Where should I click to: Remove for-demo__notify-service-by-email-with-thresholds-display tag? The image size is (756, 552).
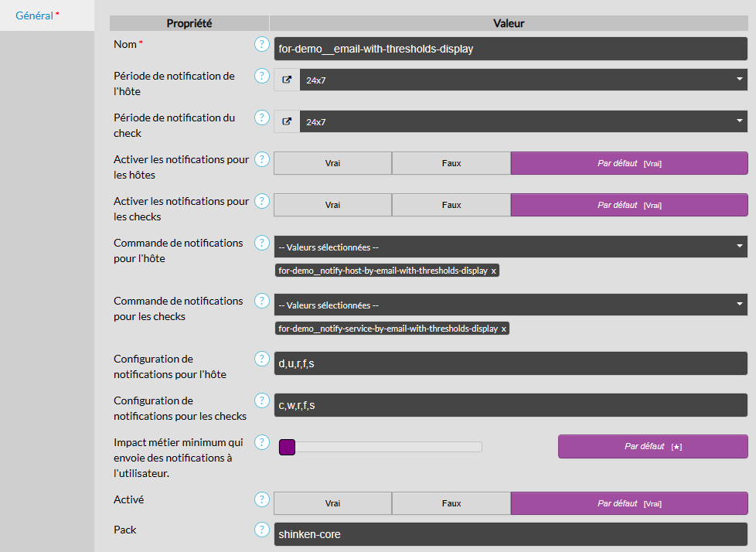click(x=504, y=329)
